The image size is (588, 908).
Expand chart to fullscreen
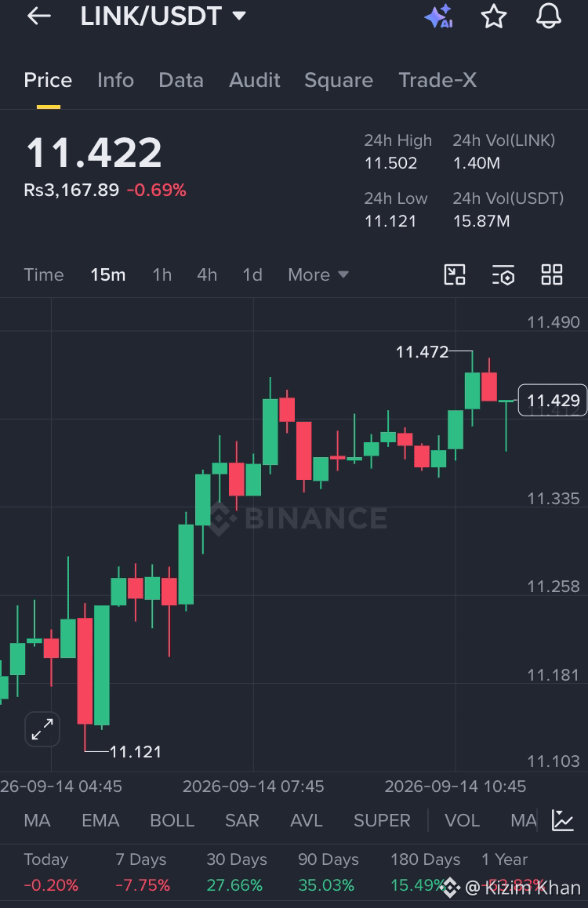point(42,729)
